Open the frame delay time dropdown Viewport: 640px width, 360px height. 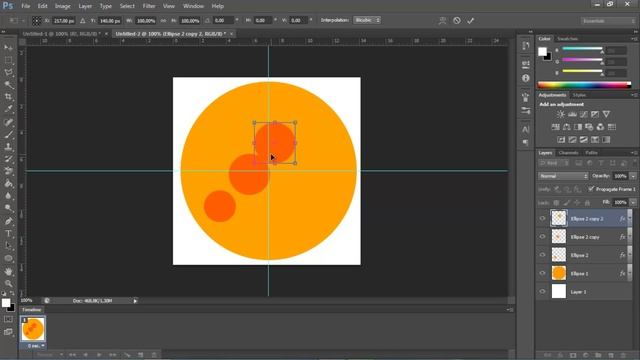tap(36, 346)
